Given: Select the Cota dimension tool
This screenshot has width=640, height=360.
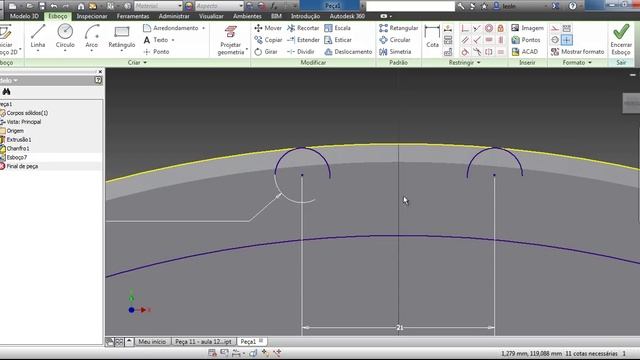Looking at the screenshot, I should (x=432, y=37).
